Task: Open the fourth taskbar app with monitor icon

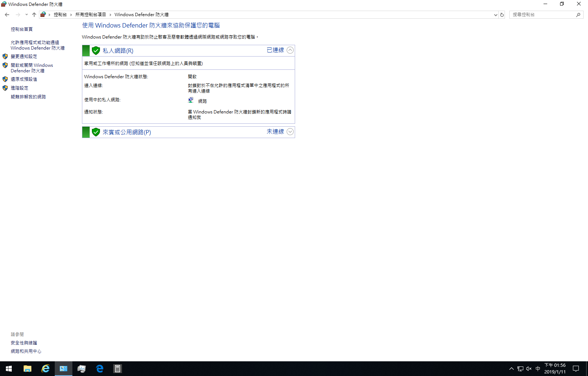Action: tap(82, 369)
